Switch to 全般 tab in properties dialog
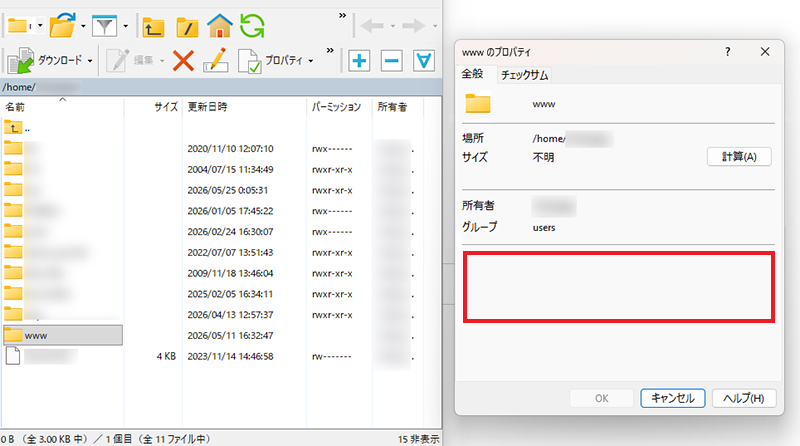 (x=472, y=74)
